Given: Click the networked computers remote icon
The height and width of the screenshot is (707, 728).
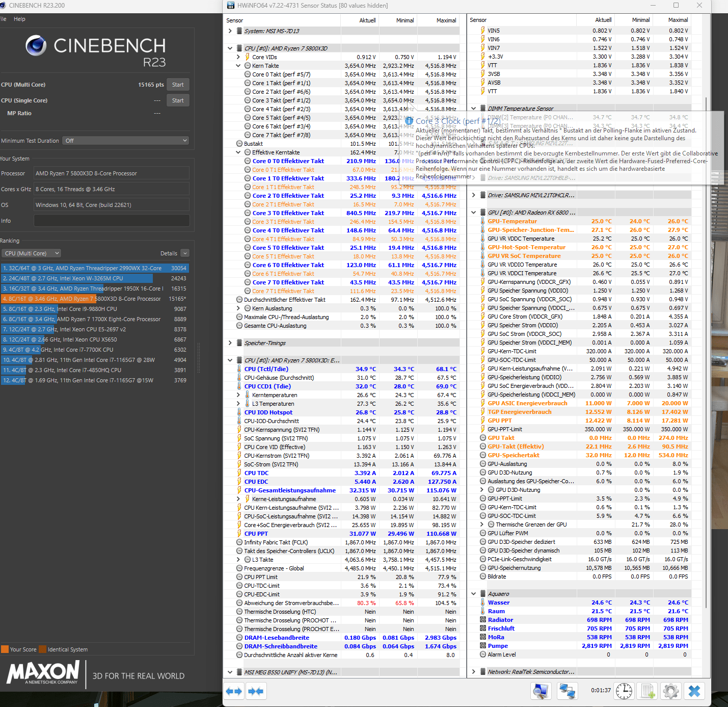Looking at the screenshot, I should pos(567,691).
